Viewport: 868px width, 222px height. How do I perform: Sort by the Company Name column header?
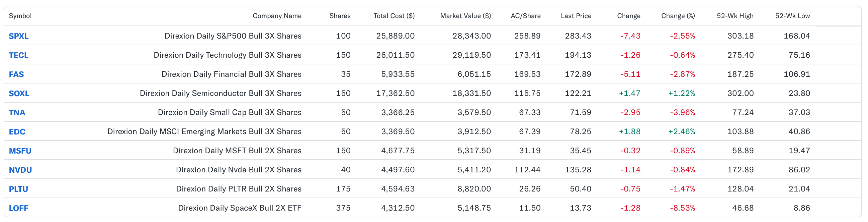coord(277,16)
